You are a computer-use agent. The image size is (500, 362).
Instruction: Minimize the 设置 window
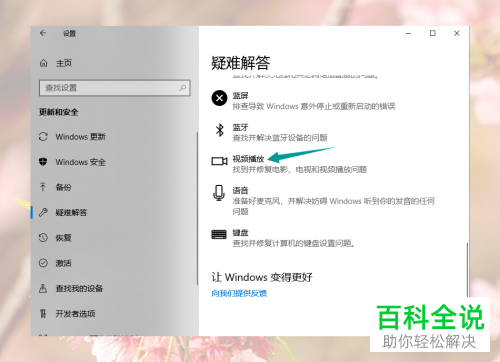click(408, 33)
